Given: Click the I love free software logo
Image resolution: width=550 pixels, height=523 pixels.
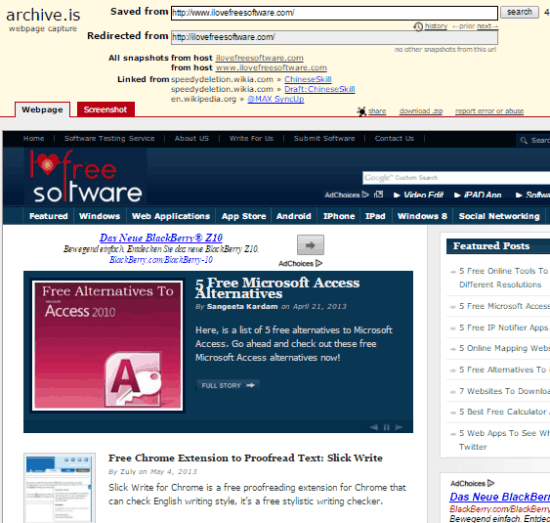Looking at the screenshot, I should pos(86,177).
